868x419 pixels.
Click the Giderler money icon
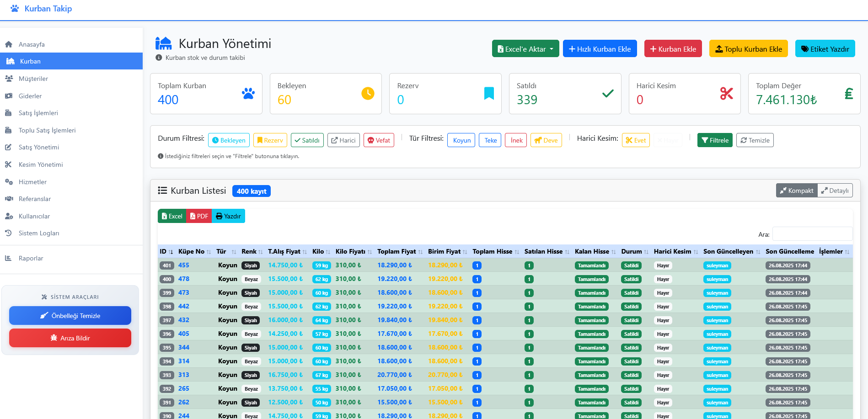click(x=9, y=96)
